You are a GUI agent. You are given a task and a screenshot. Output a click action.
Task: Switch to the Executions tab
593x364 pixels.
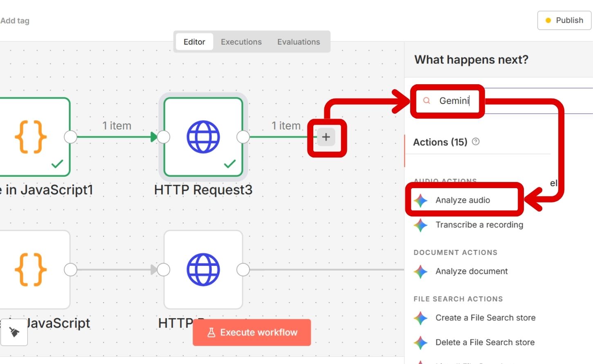(241, 42)
